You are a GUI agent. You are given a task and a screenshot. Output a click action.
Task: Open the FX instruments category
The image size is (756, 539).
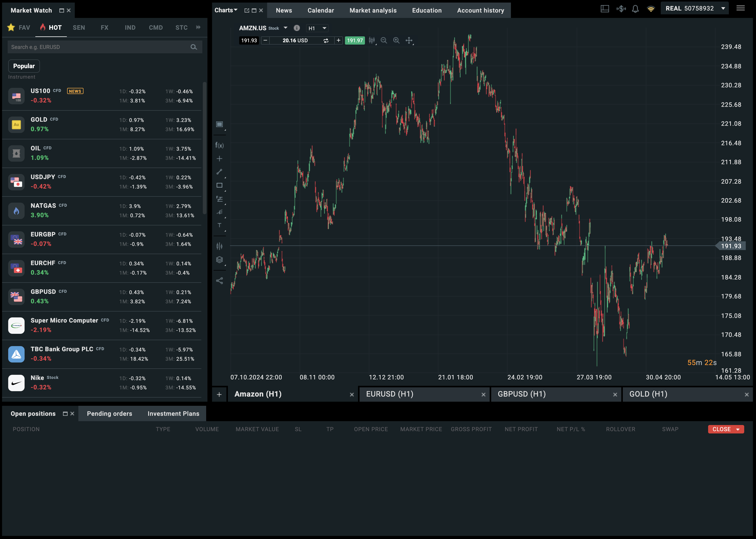click(x=104, y=28)
